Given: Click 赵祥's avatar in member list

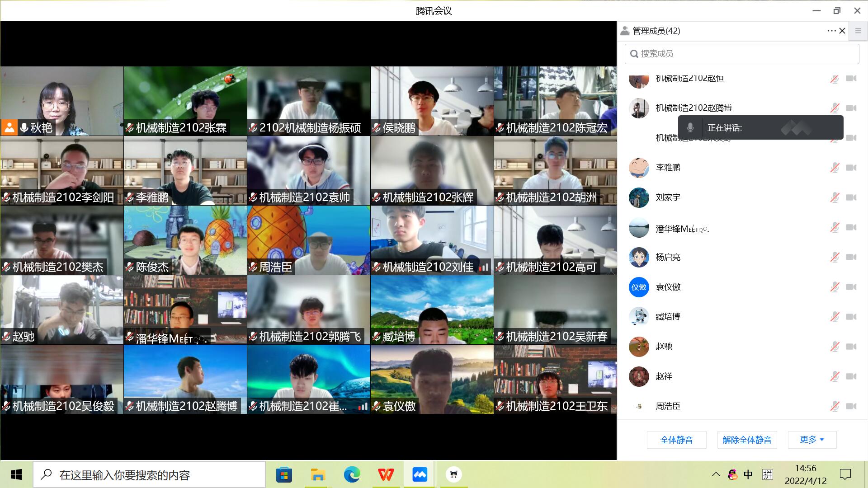Looking at the screenshot, I should pos(639,376).
